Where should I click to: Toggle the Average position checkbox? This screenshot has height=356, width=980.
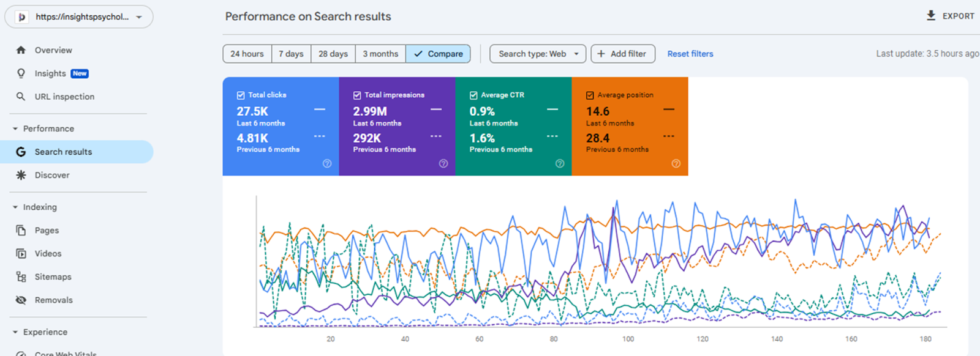coord(590,95)
